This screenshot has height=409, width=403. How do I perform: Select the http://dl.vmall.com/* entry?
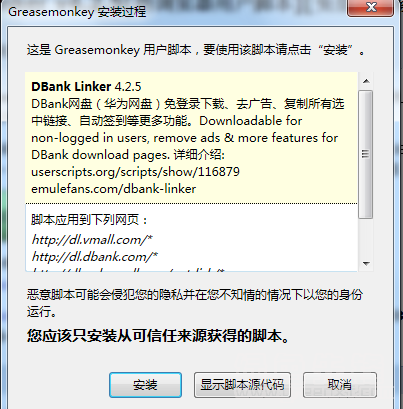[92, 240]
